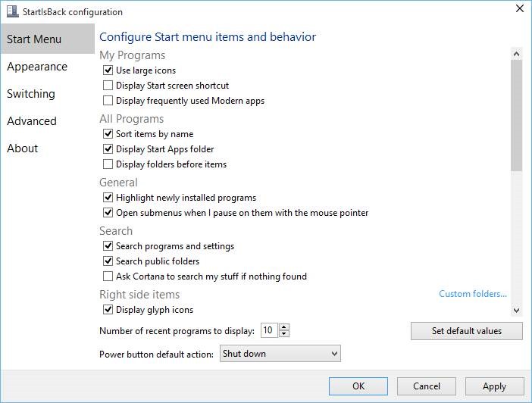Uncheck Display Start Apps folder

(108, 149)
